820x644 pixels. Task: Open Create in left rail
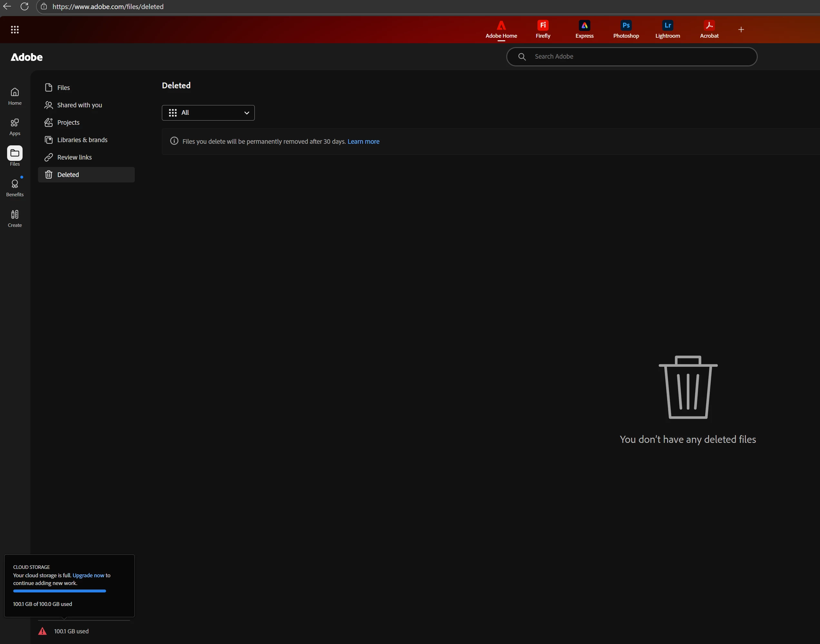(x=15, y=218)
